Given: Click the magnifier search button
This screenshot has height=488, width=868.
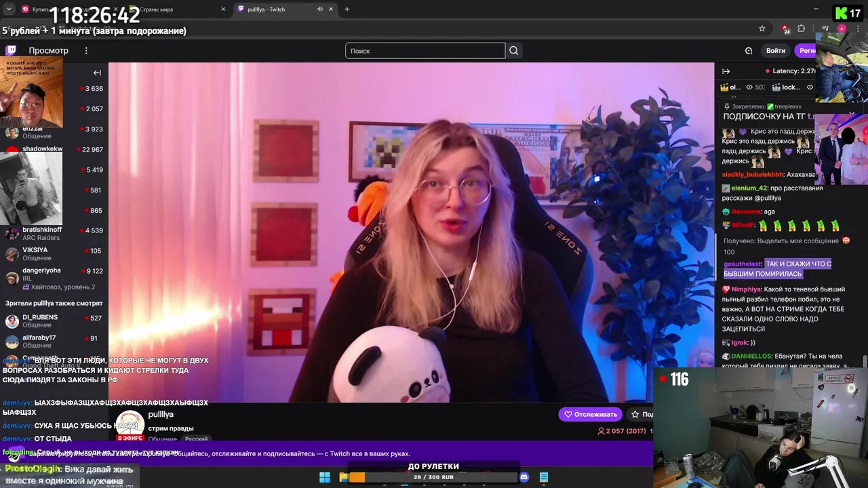Looking at the screenshot, I should (514, 51).
